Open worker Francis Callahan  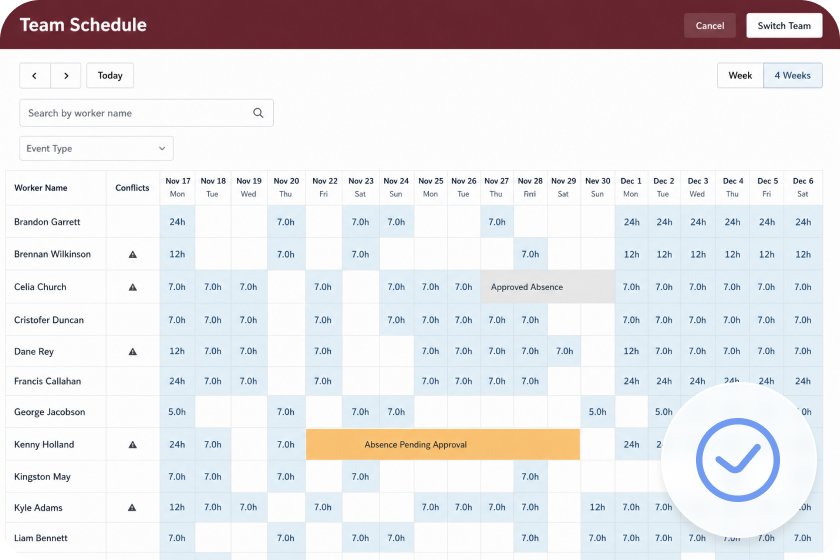point(48,381)
